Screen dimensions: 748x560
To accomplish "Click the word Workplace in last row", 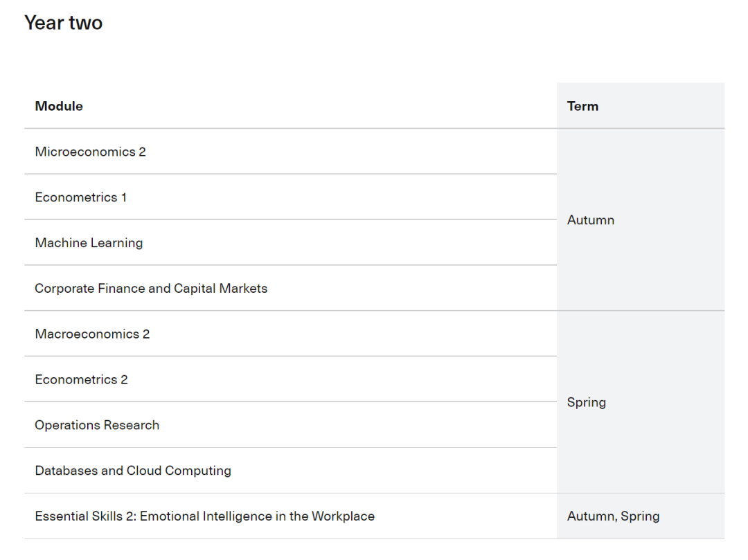I will coord(343,516).
